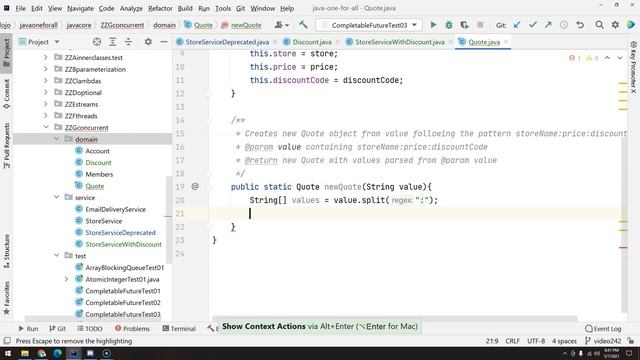
Task: Open the Run tool window button
Action: coord(28,329)
